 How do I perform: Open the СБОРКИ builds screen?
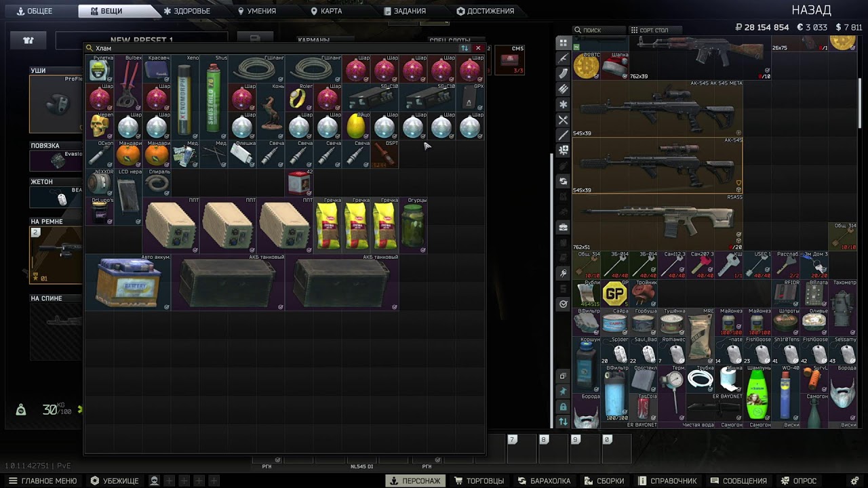(x=604, y=481)
